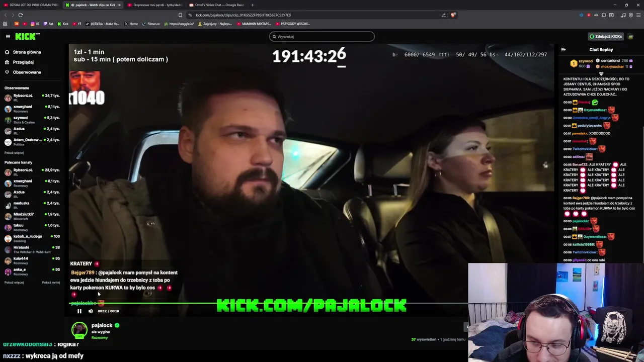Open followed channel Adam_Grabow...
Screen dimensions: 644x362
(32, 142)
